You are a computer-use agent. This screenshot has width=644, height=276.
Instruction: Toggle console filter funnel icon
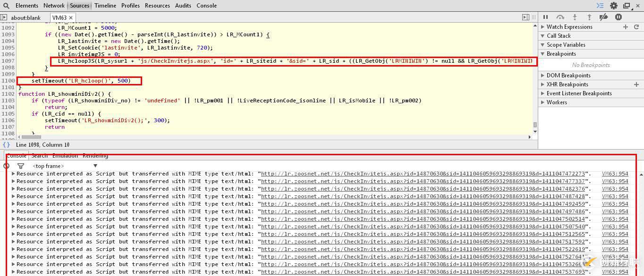pos(21,166)
